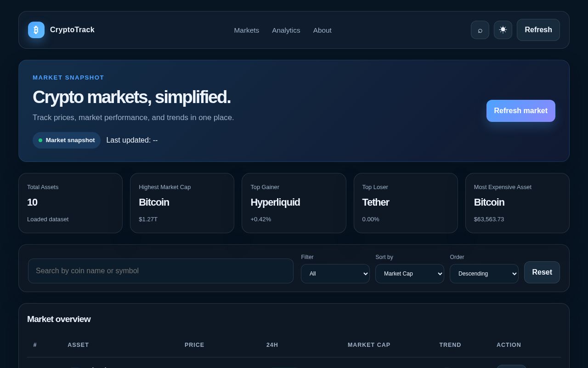This screenshot has width=588, height=368.
Task: Click the ASSET column header
Action: (78, 345)
